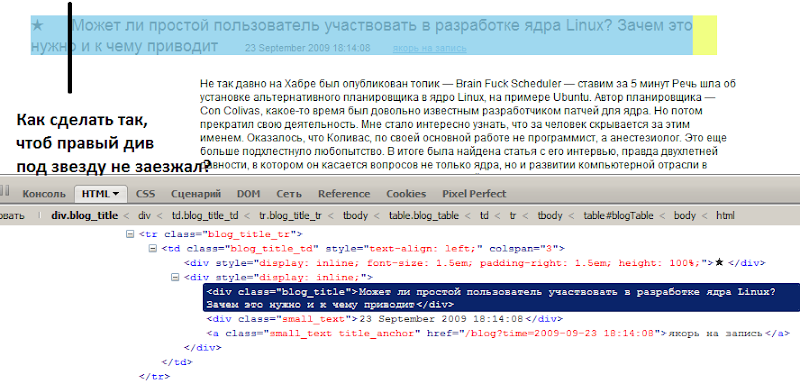Select the highlighted div blog_title source line
Image resolution: width=800 pixels, height=384 pixels.
pos(501,297)
